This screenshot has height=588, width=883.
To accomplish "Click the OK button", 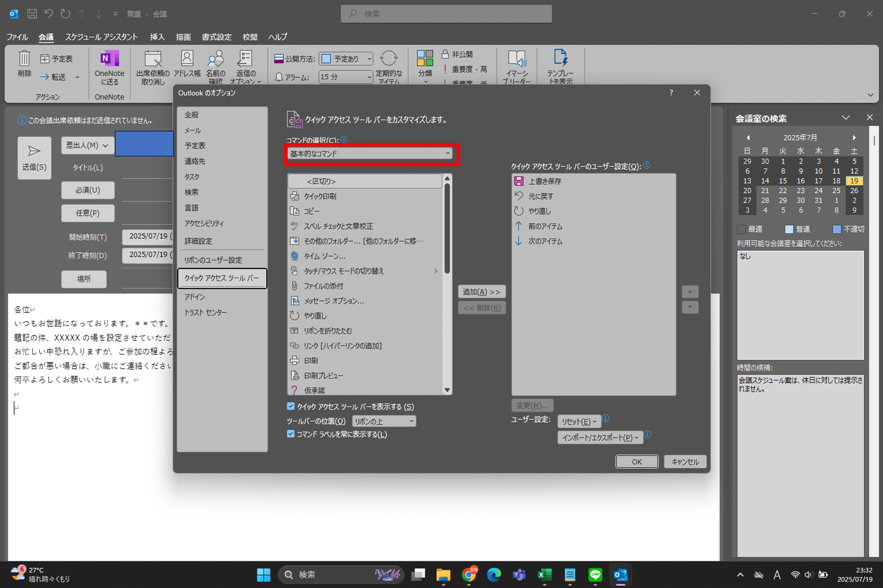I will (x=637, y=462).
